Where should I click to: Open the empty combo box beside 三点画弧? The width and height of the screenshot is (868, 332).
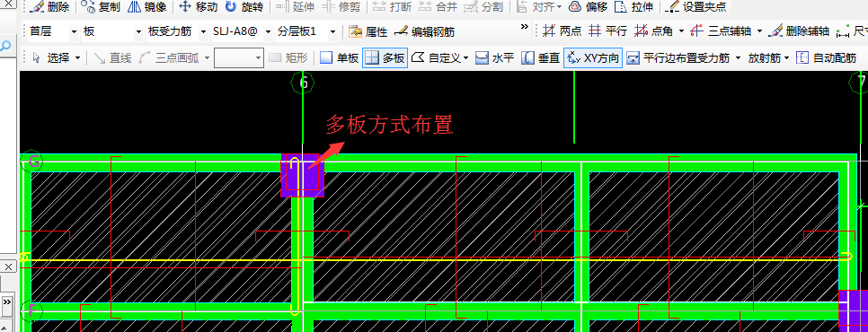239,57
